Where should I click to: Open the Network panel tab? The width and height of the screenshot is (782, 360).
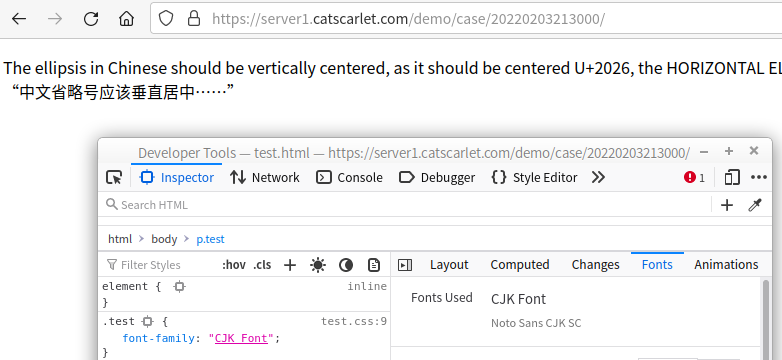[265, 178]
